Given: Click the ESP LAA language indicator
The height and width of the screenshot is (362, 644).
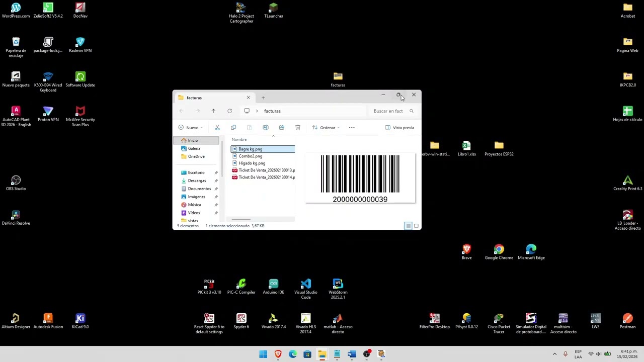Looking at the screenshot, I should pos(578,354).
